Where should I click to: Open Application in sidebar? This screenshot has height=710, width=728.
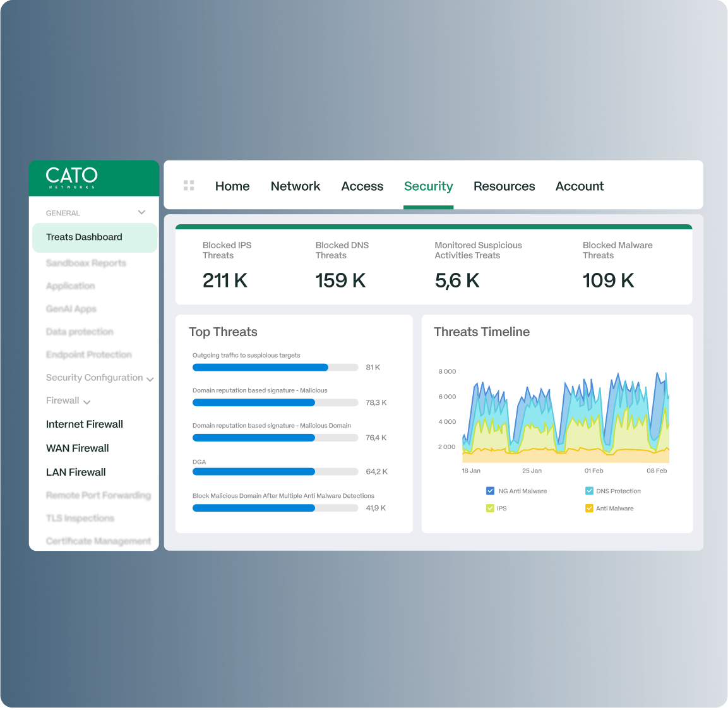point(70,286)
